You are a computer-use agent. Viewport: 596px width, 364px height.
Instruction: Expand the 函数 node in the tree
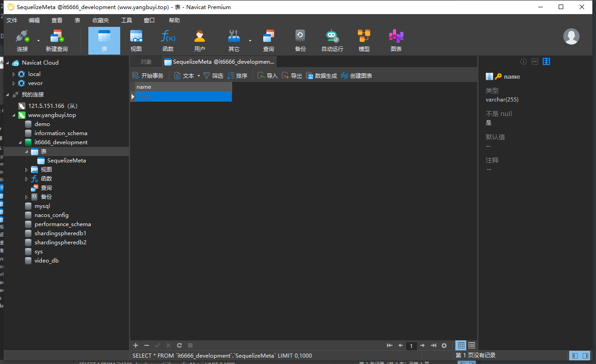click(26, 179)
